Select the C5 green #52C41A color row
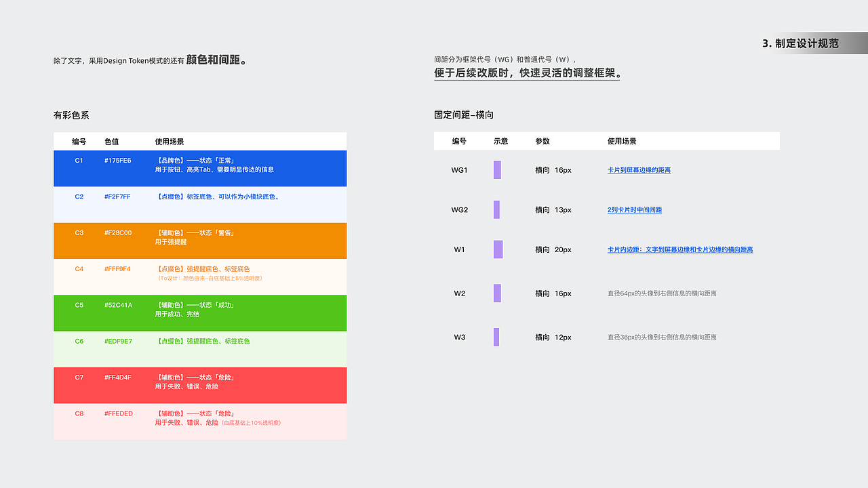The height and width of the screenshot is (488, 868). click(200, 313)
